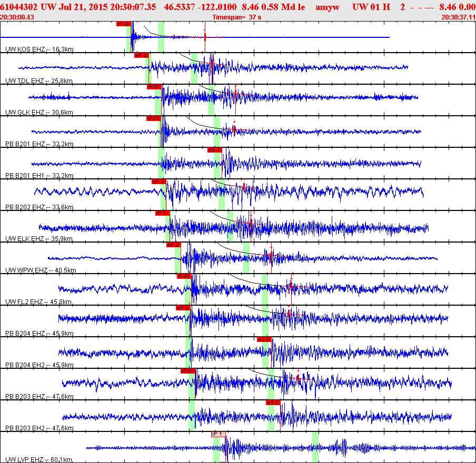Select the PB B204 EHZ station label
476x463 pixels.
[39, 333]
